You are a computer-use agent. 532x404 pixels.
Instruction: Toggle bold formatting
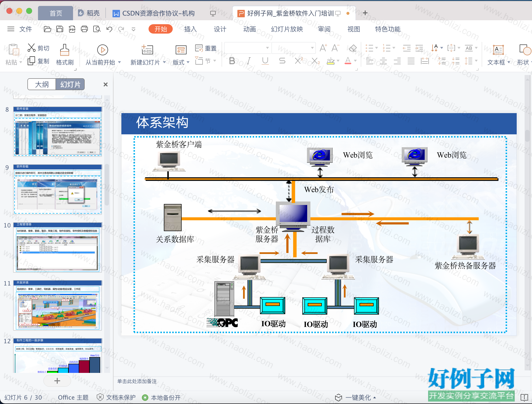[x=232, y=61]
